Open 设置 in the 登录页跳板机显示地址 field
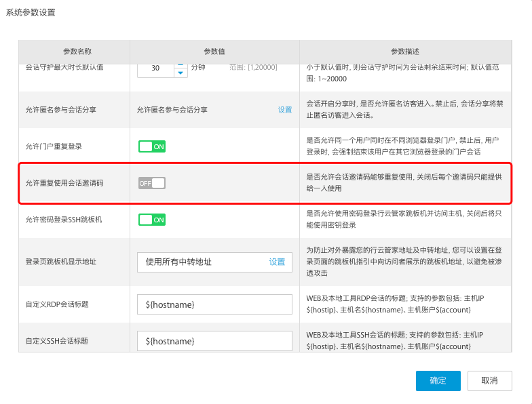The image size is (532, 404). tap(277, 262)
